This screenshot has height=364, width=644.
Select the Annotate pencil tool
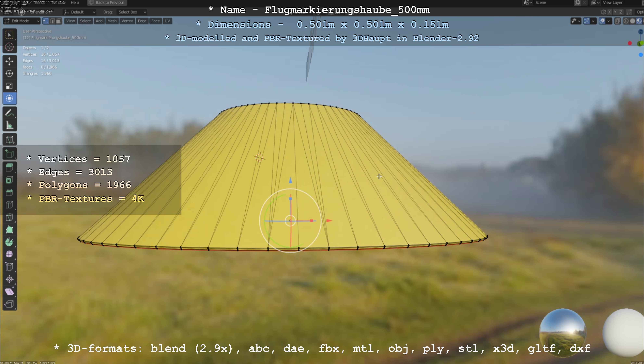click(x=9, y=113)
